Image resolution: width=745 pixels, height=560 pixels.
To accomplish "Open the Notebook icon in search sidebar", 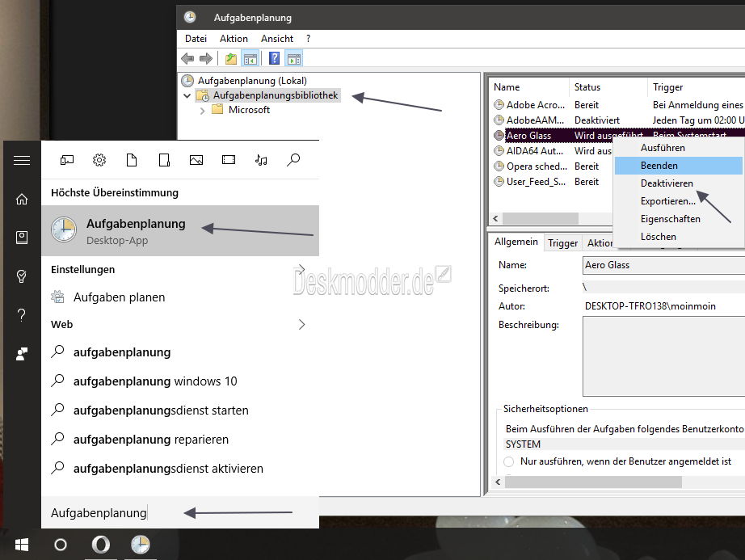I will (x=22, y=238).
